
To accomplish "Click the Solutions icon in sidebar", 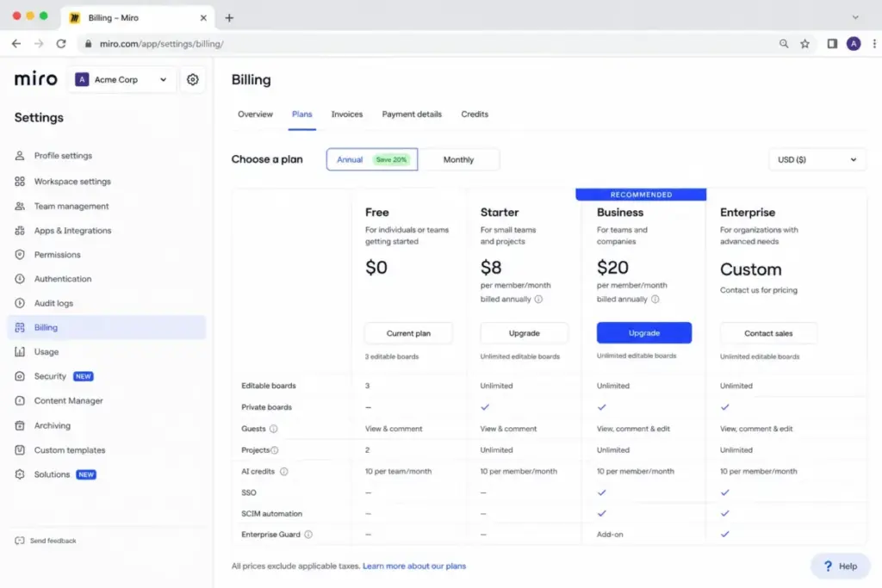I will [20, 474].
